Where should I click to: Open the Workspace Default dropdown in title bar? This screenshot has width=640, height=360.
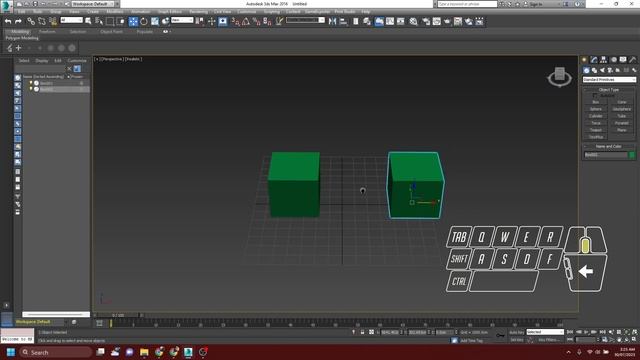pyautogui.click(x=92, y=4)
